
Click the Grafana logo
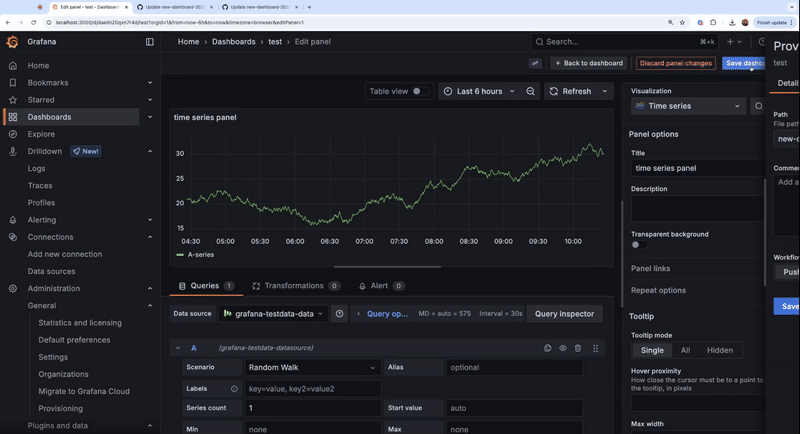(12, 42)
